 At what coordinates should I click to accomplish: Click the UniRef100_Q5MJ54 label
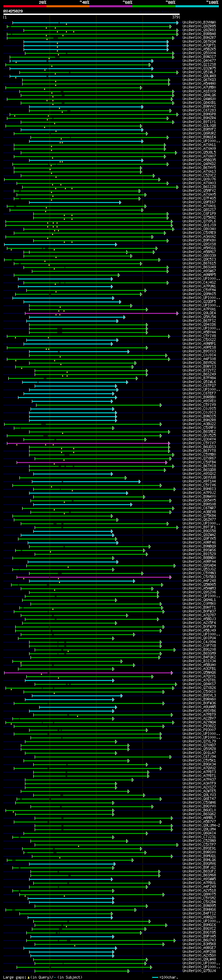click(199, 317)
